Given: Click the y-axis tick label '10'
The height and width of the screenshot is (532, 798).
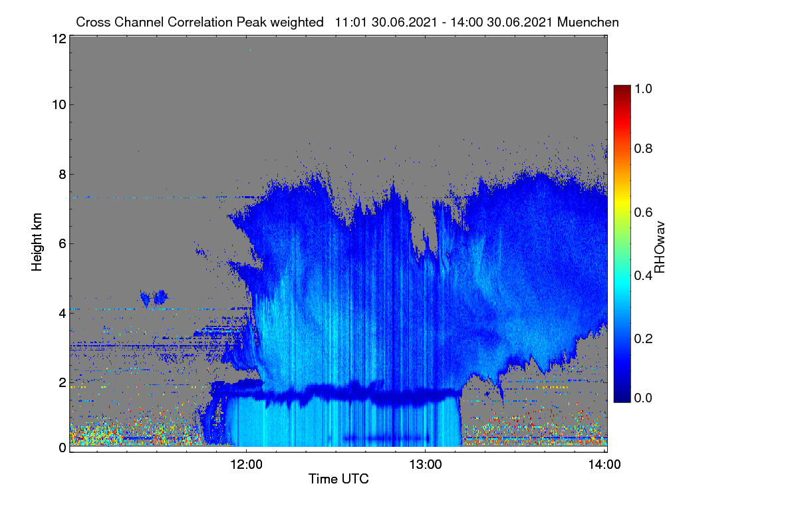Looking at the screenshot, I should pos(58,104).
